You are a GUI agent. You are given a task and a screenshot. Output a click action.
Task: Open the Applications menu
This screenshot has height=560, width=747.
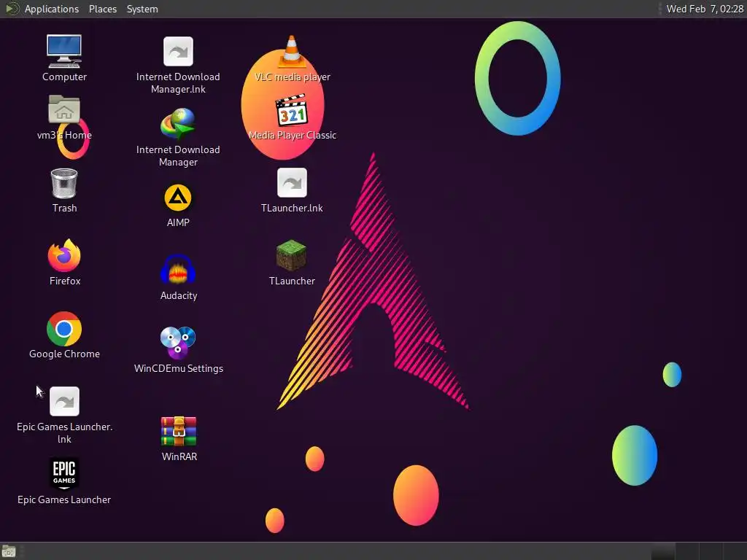coord(52,9)
